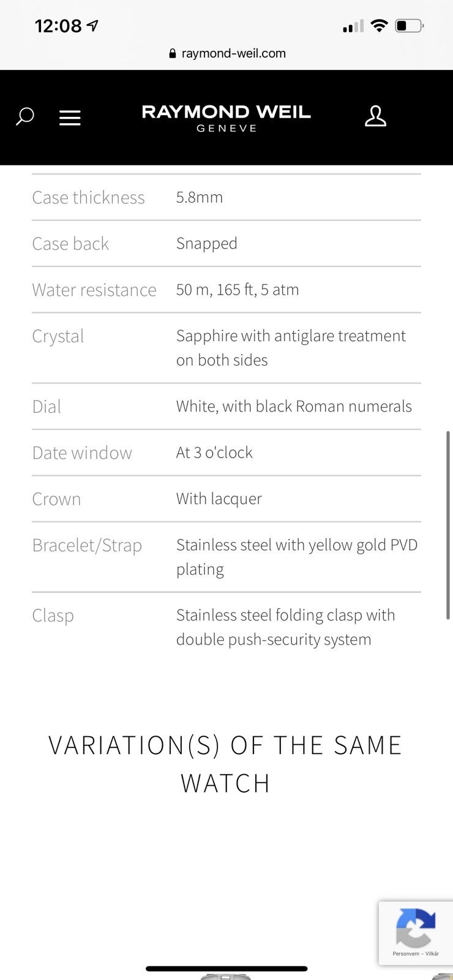Viewport: 453px width, 980px height.
Task: Click the page scrollbar on right edge
Action: [449, 525]
